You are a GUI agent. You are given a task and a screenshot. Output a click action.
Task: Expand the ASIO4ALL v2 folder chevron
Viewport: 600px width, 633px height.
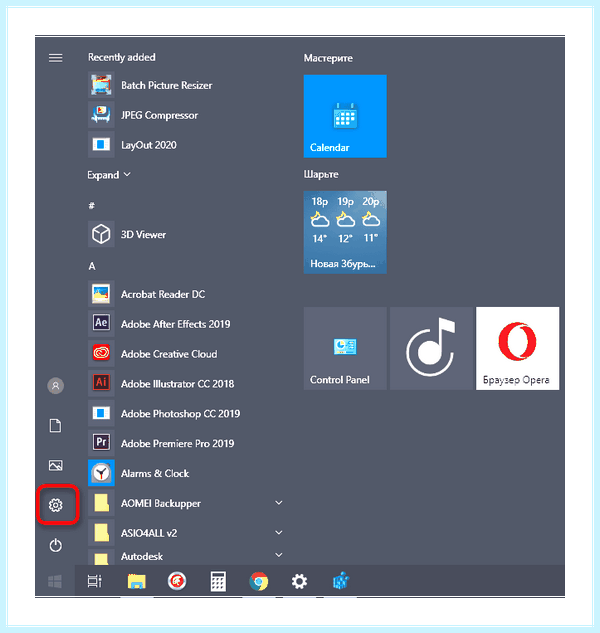(279, 532)
